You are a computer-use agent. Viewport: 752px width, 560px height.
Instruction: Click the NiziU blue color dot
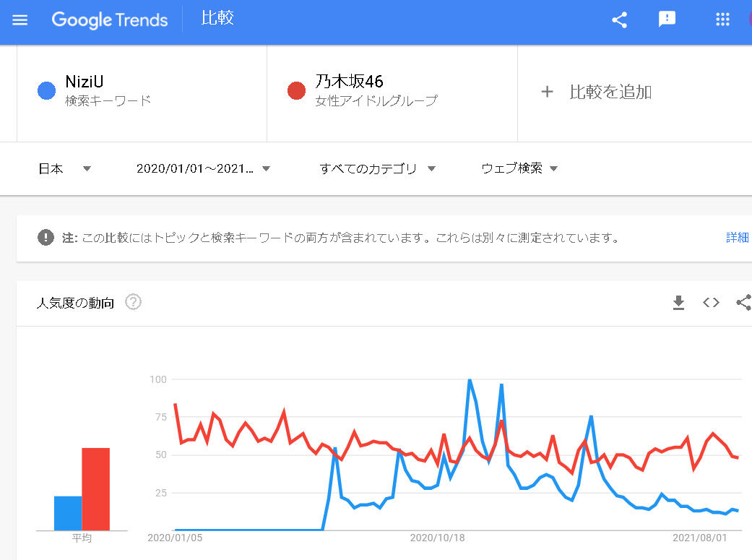(x=46, y=91)
